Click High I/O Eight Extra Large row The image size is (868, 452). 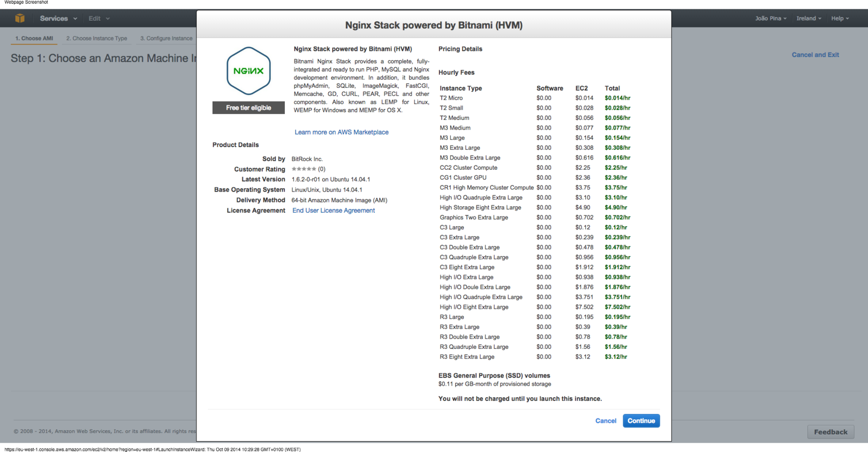535,307
